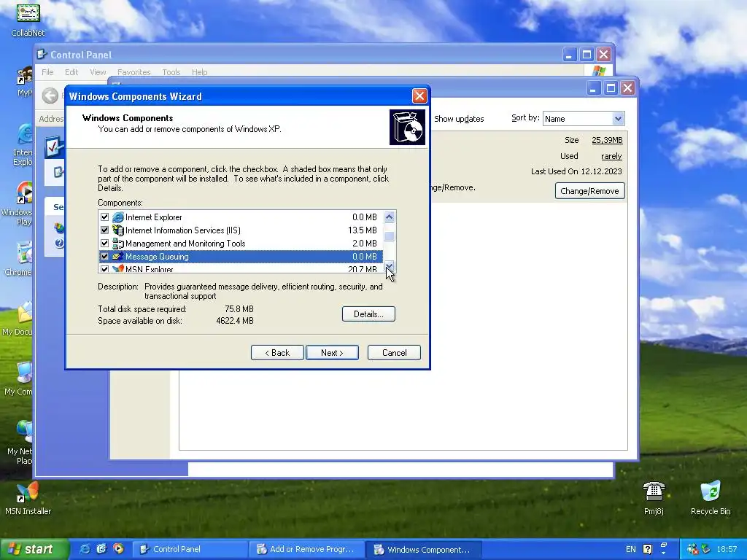This screenshot has height=560, width=747.
Task: Open the Start menu
Action: 34,549
